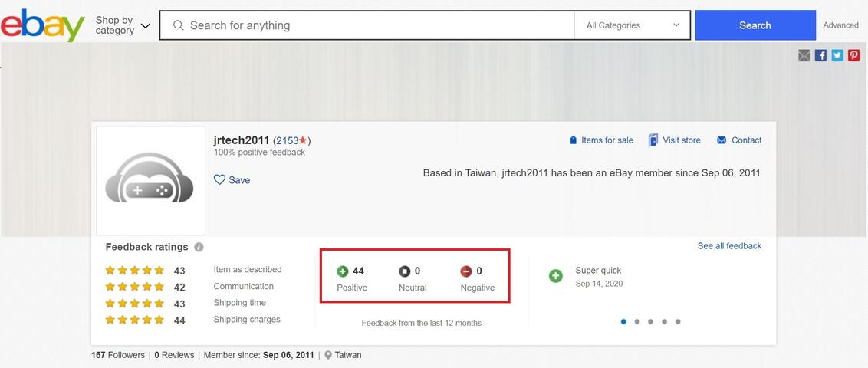Click the 44 Positive feedback count

coord(358,271)
